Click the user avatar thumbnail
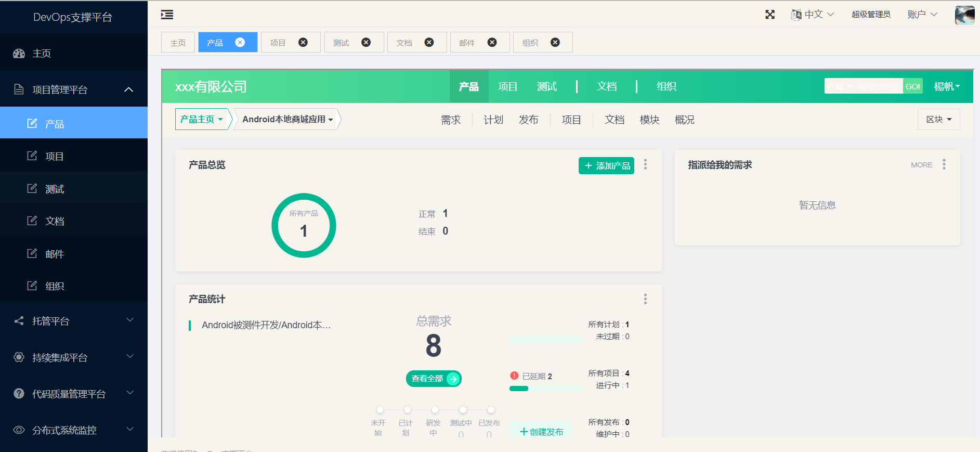Screen dimensions: 980x452 [x=964, y=15]
